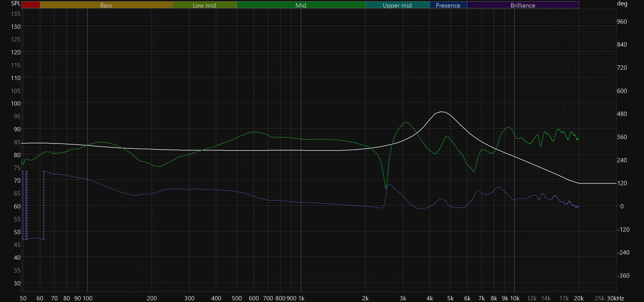The image size is (644, 302).
Task: Click the Mid frequency band strip
Action: [301, 5]
